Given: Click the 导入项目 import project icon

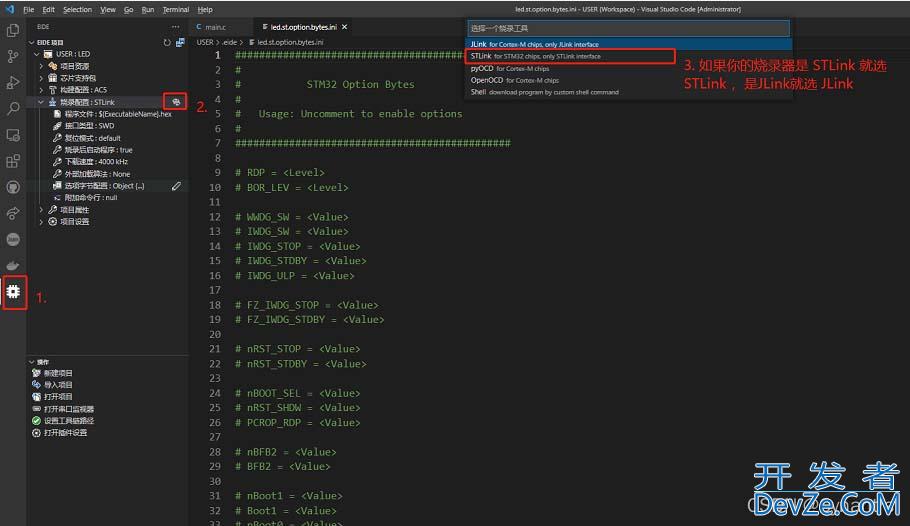Looking at the screenshot, I should (36, 384).
